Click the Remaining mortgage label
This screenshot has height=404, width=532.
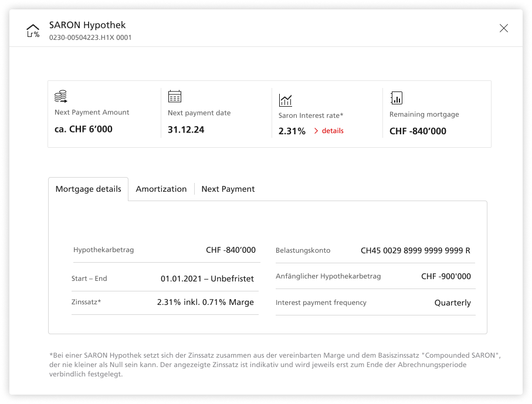[424, 114]
